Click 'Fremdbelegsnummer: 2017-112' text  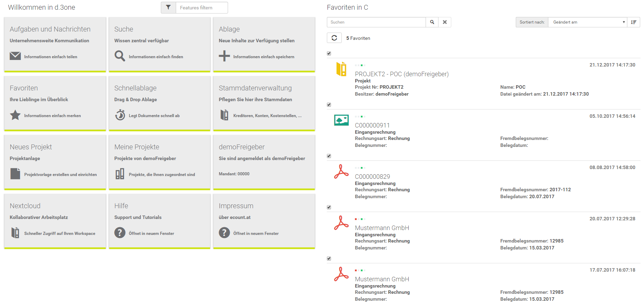tap(536, 190)
